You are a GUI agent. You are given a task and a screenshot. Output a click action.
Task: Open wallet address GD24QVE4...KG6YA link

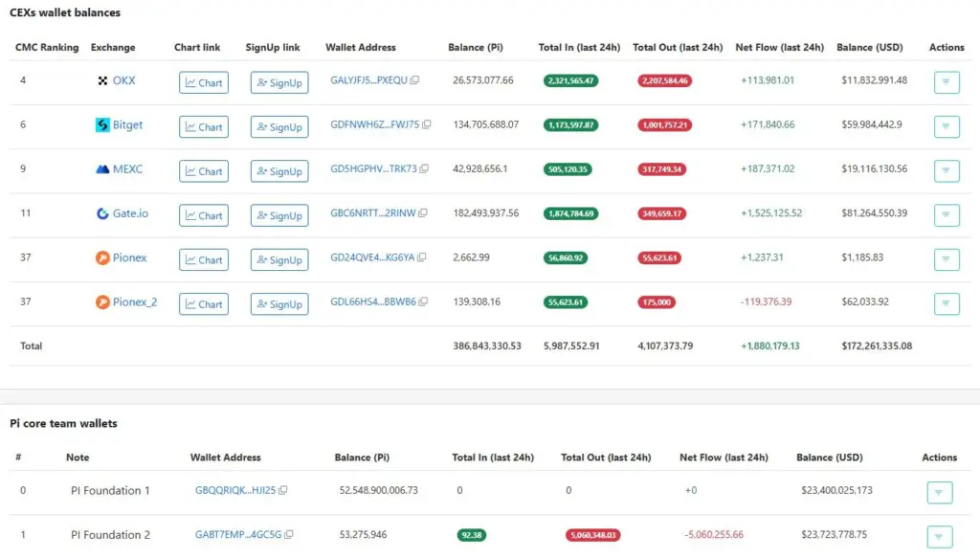point(372,258)
